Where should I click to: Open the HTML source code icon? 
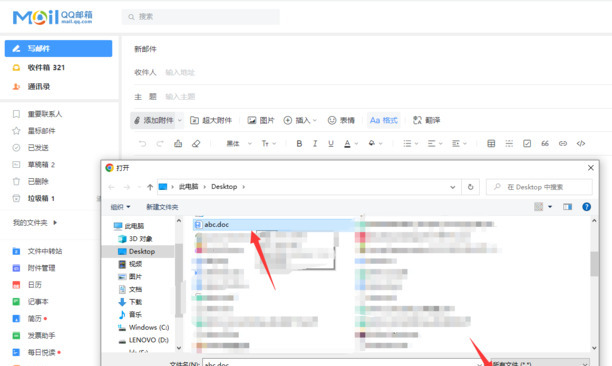(x=581, y=144)
